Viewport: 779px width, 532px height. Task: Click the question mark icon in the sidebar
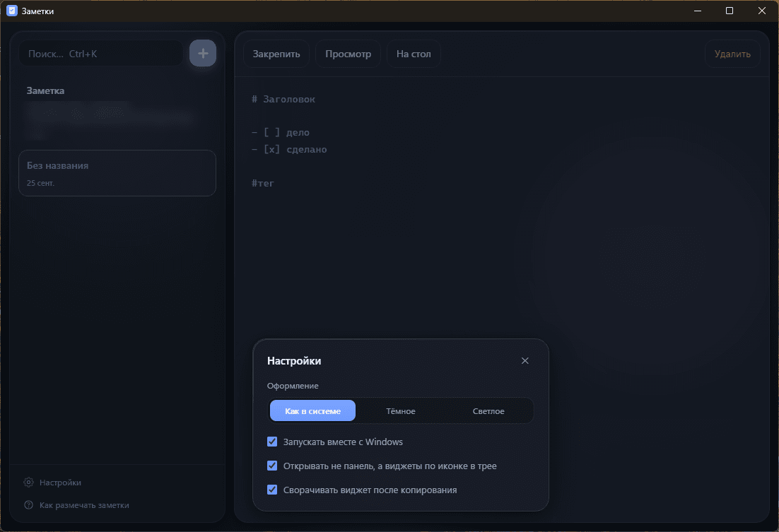click(29, 505)
